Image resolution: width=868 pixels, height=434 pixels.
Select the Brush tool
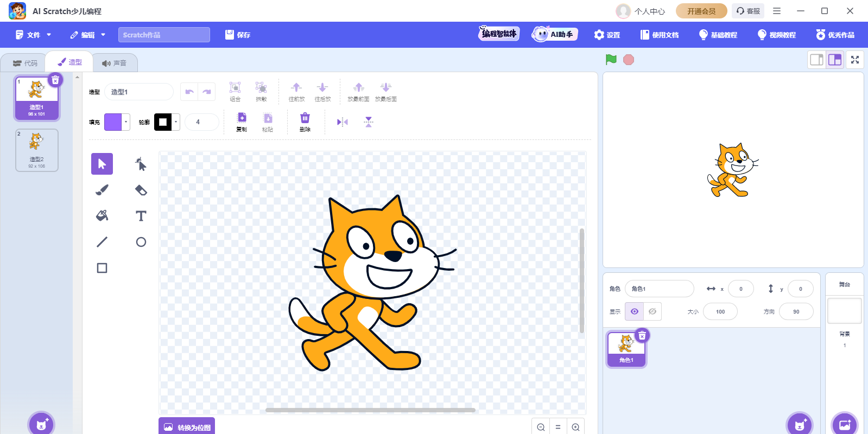pos(102,190)
